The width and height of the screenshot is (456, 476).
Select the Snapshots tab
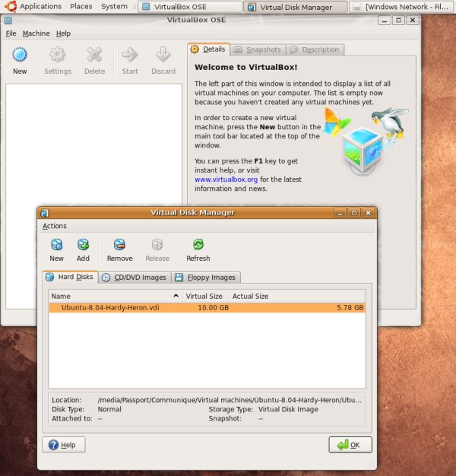point(258,49)
